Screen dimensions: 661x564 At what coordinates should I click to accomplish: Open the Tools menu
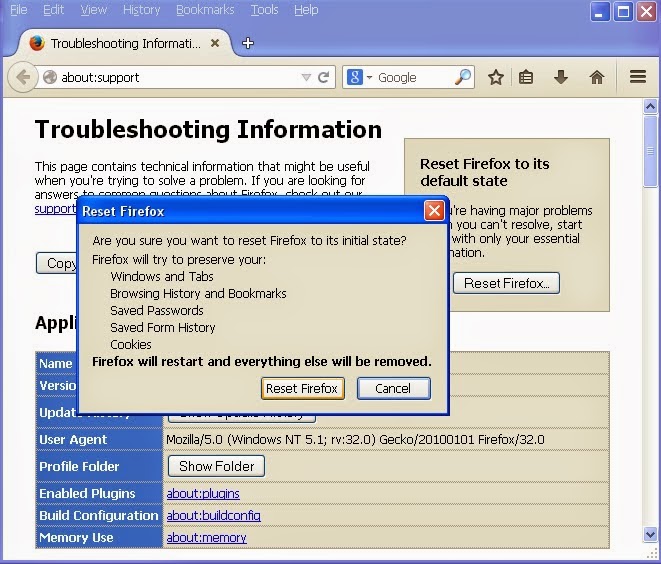click(x=264, y=10)
